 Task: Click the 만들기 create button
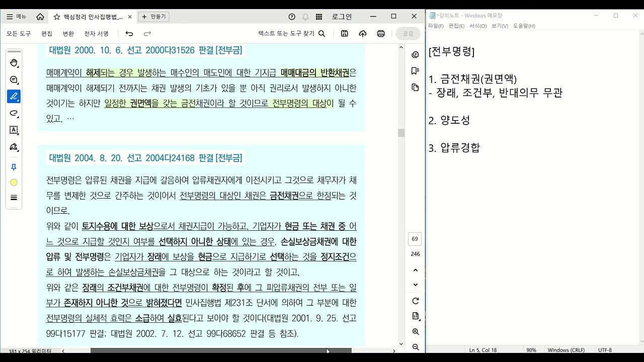pyautogui.click(x=154, y=17)
